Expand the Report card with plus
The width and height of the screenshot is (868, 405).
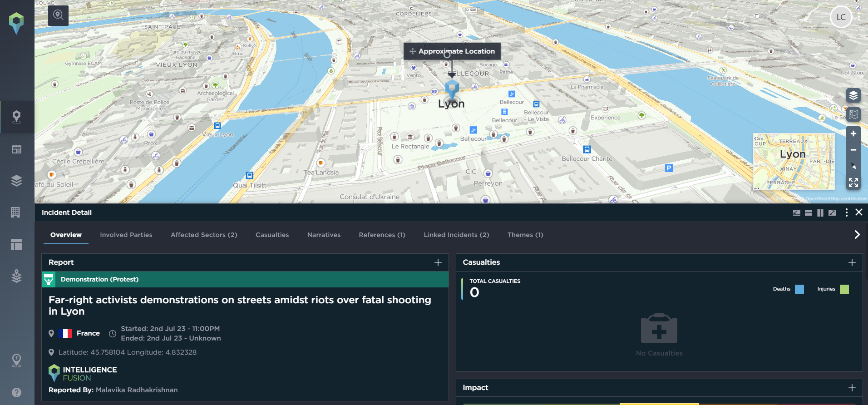tap(438, 262)
